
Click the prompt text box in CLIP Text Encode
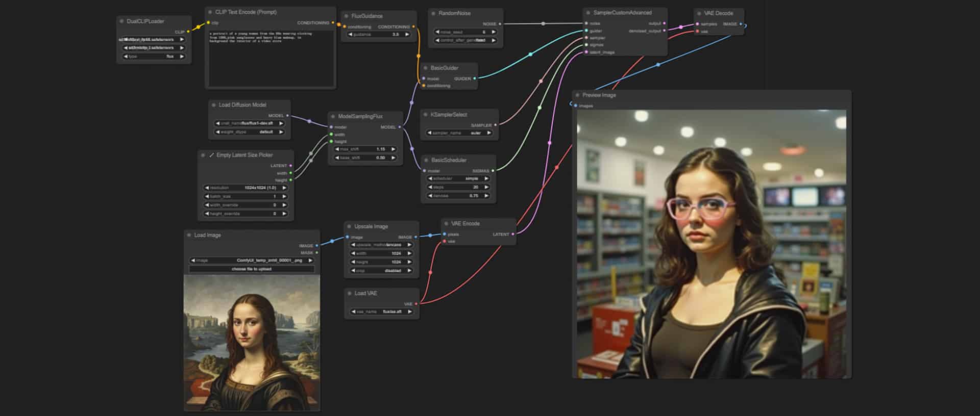271,58
